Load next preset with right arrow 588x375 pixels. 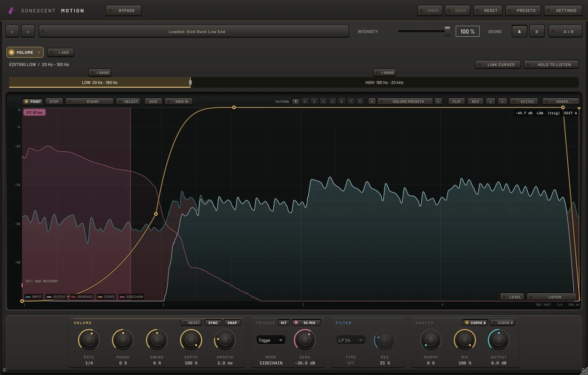(28, 32)
